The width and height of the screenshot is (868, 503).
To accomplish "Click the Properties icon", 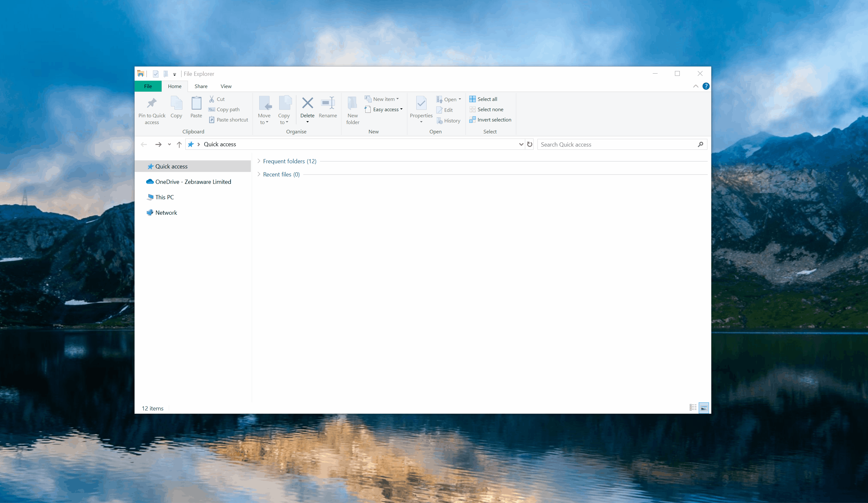I will (x=421, y=103).
